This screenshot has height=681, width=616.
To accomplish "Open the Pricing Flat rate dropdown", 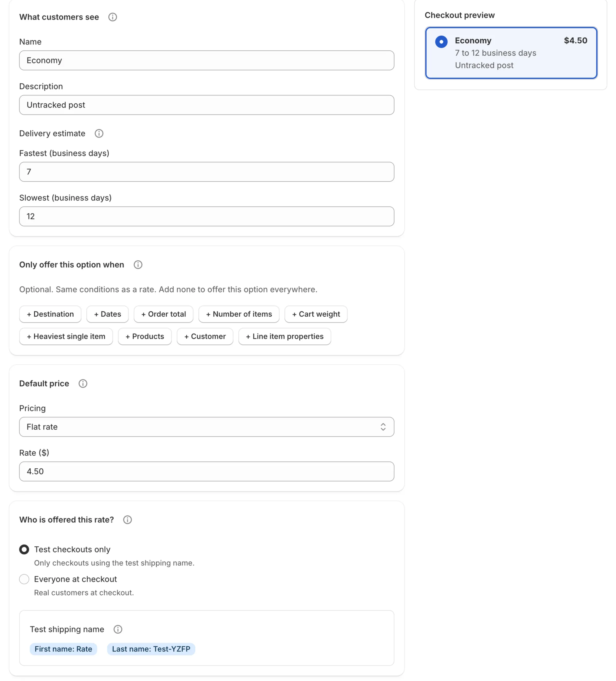I will 207,427.
